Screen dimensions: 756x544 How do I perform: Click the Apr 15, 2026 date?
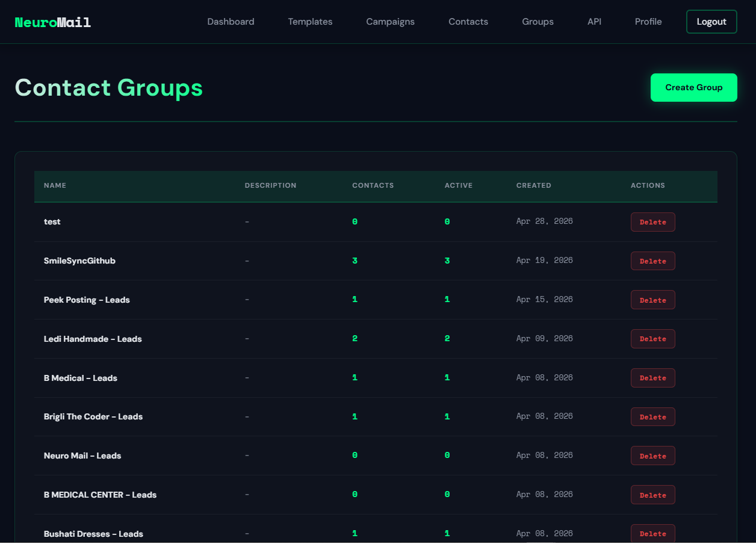pos(545,300)
